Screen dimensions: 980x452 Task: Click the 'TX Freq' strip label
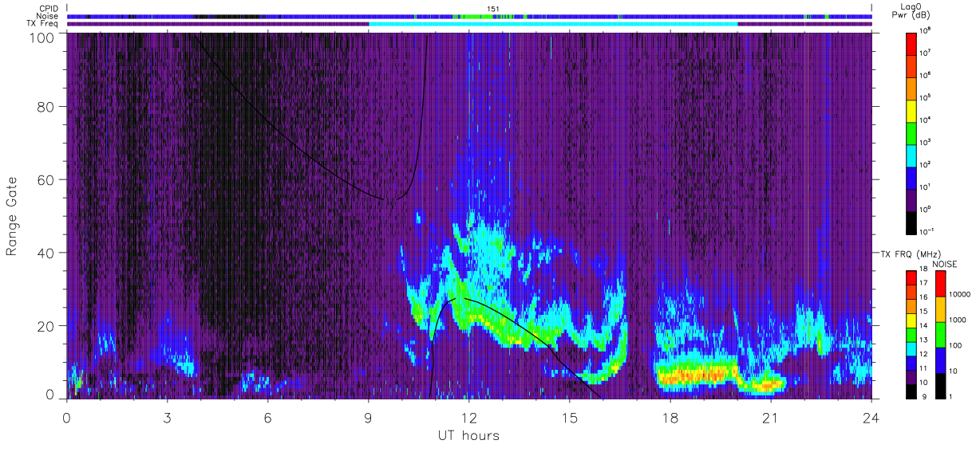click(x=42, y=23)
